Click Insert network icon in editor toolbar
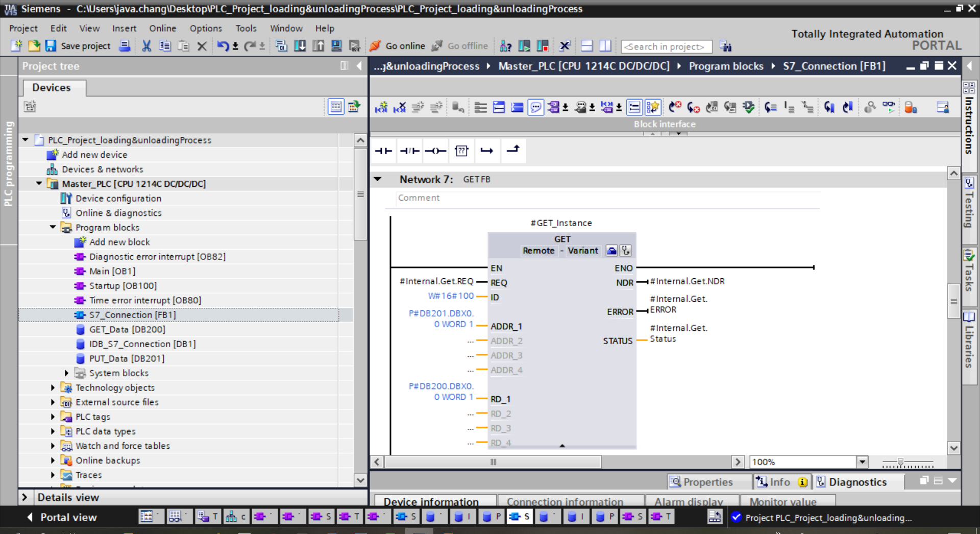 [381, 107]
